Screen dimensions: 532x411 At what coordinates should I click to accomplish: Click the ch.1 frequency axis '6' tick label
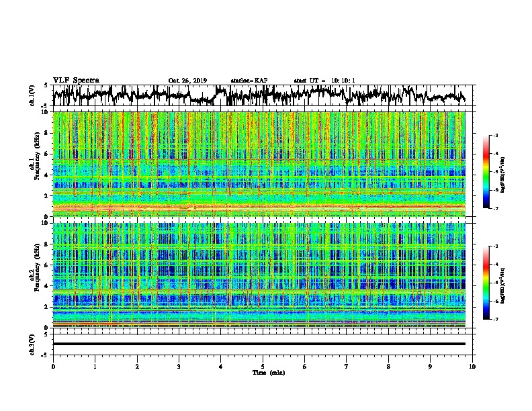tap(47, 154)
